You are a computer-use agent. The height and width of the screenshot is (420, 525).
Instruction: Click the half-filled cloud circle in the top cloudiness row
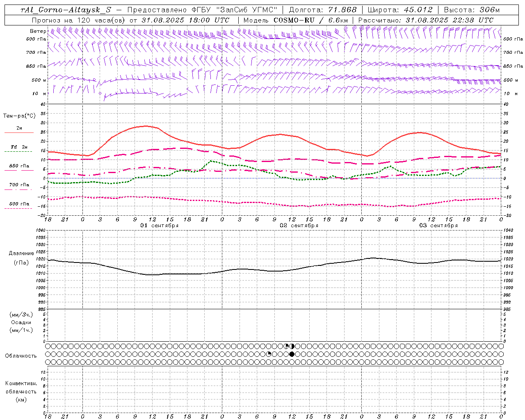(x=292, y=346)
